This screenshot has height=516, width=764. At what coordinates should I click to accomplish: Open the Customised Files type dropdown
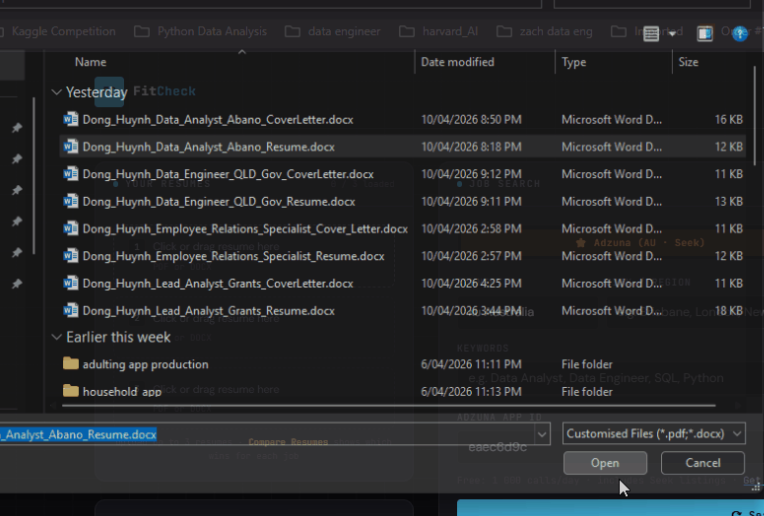(654, 434)
